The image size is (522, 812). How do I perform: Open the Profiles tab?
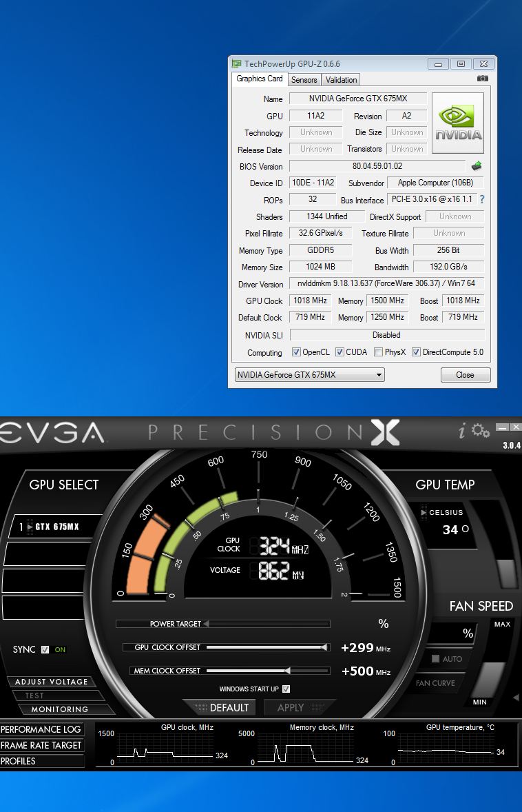click(x=41, y=761)
